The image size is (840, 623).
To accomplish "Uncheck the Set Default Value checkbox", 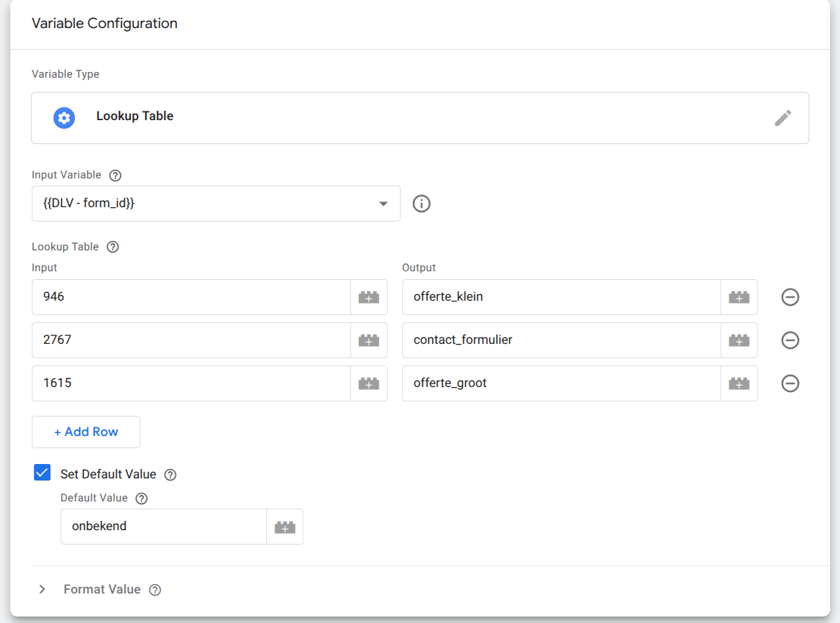I will (42, 473).
